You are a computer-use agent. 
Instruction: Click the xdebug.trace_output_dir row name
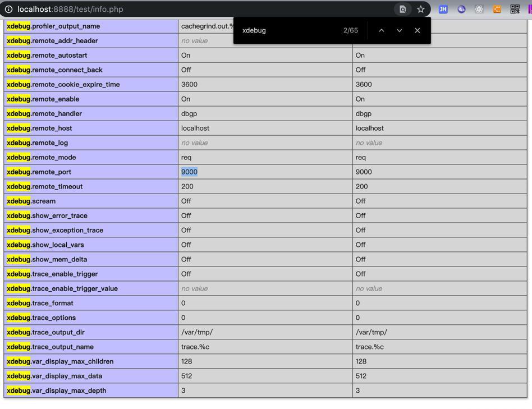[x=45, y=332]
